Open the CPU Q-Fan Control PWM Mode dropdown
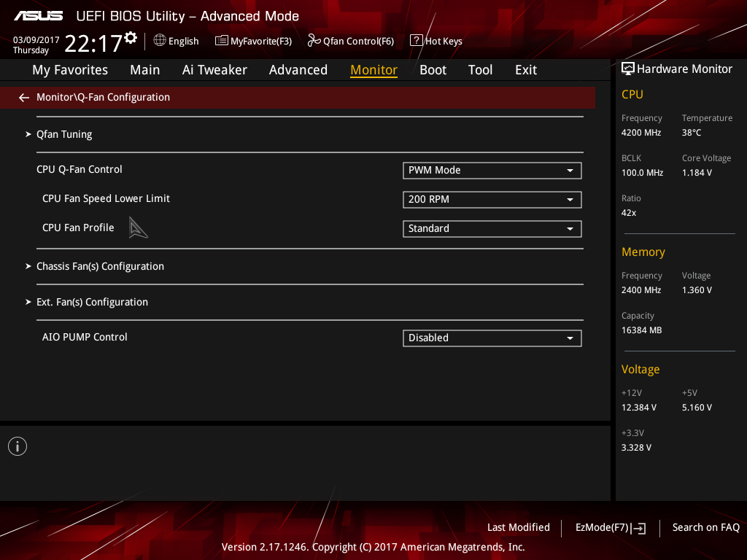Screen dimensions: 747x560 click(x=492, y=171)
